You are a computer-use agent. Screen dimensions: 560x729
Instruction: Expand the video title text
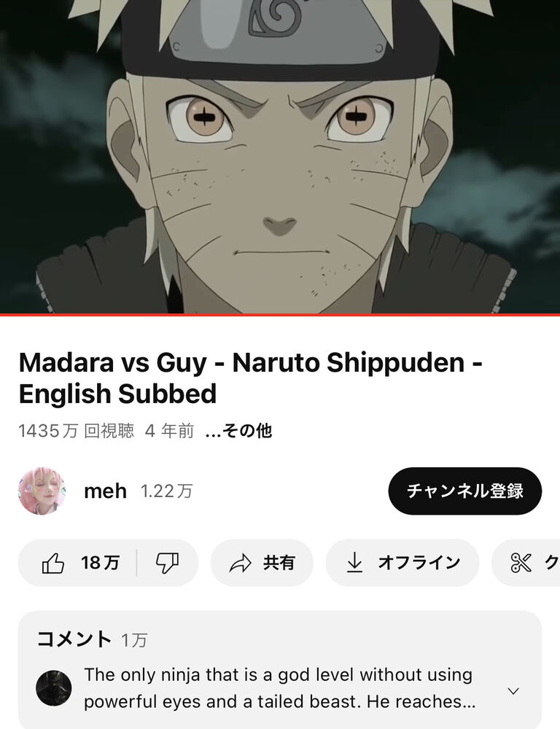pos(250,378)
